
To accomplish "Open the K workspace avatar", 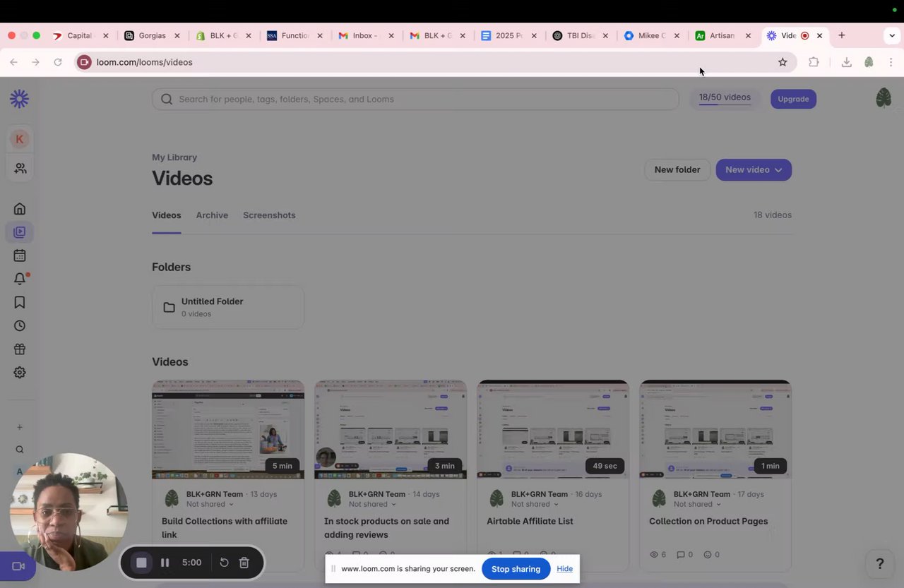I will click(19, 139).
